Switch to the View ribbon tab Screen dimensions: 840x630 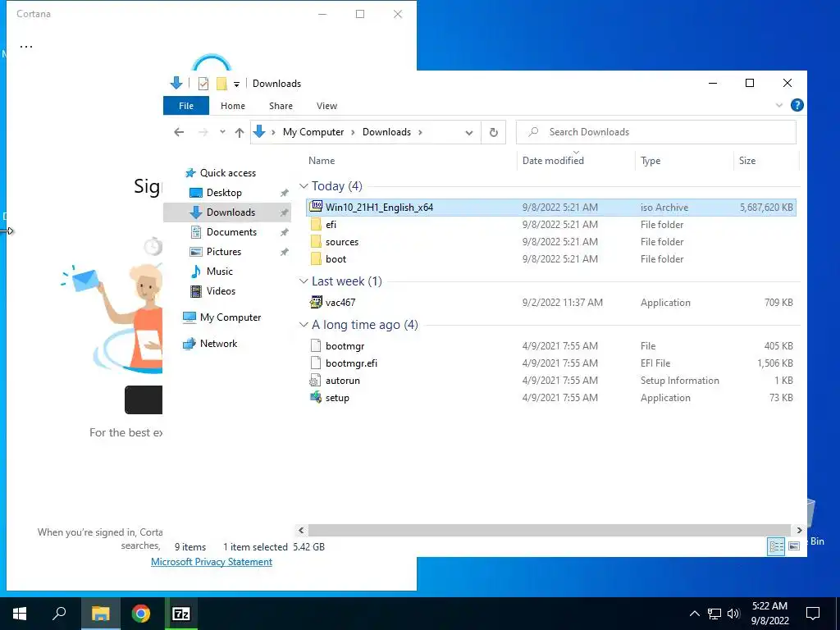[x=326, y=106]
